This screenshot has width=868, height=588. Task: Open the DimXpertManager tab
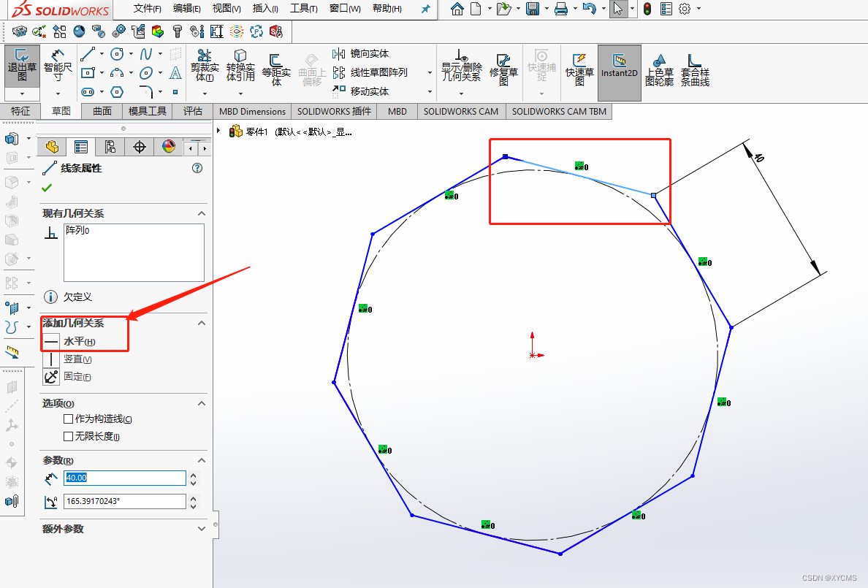140,147
